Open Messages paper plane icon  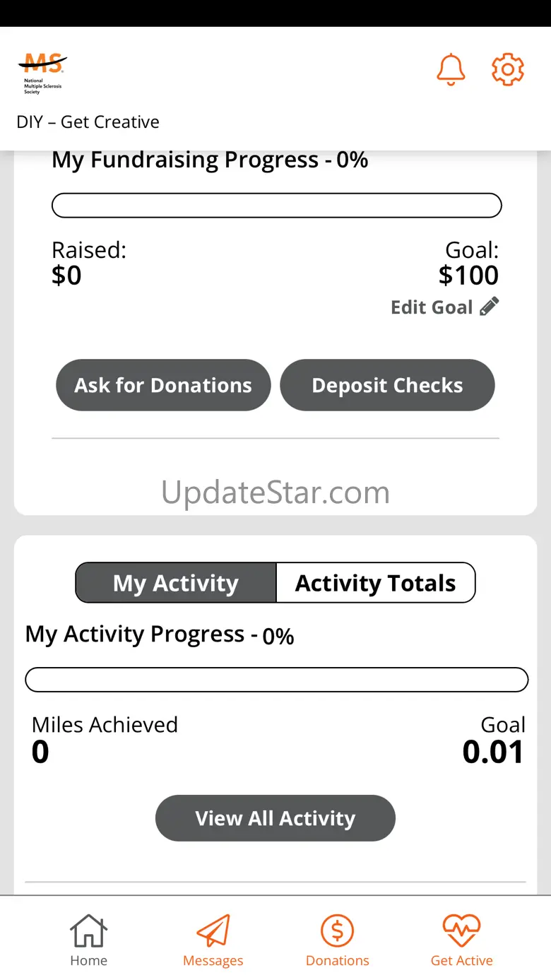(x=213, y=931)
